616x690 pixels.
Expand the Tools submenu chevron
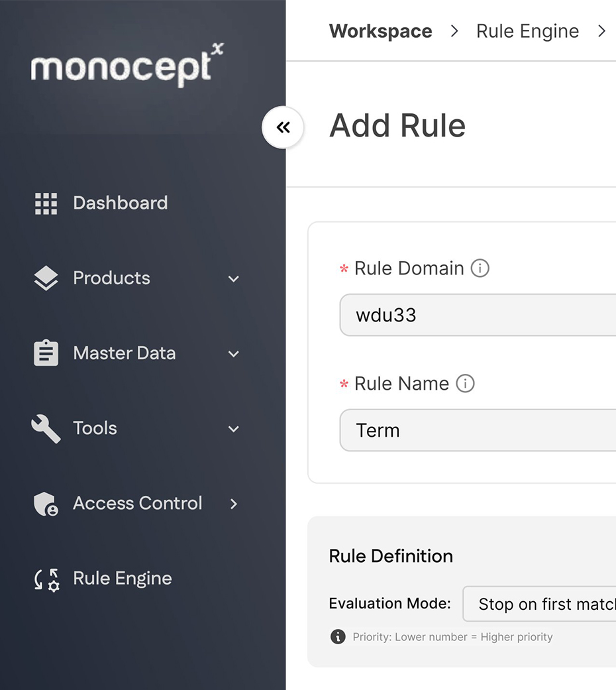coord(234,429)
